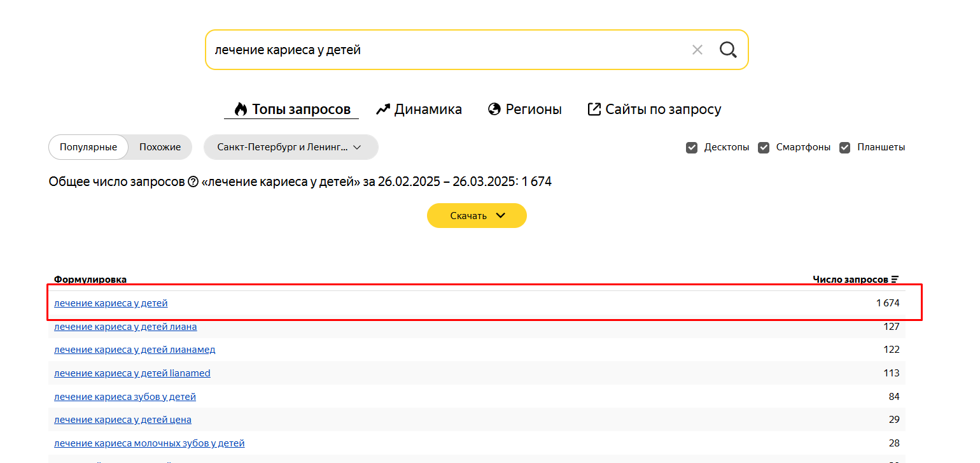Uncheck the Смартфоны checkbox
The height and width of the screenshot is (463, 980).
[763, 147]
